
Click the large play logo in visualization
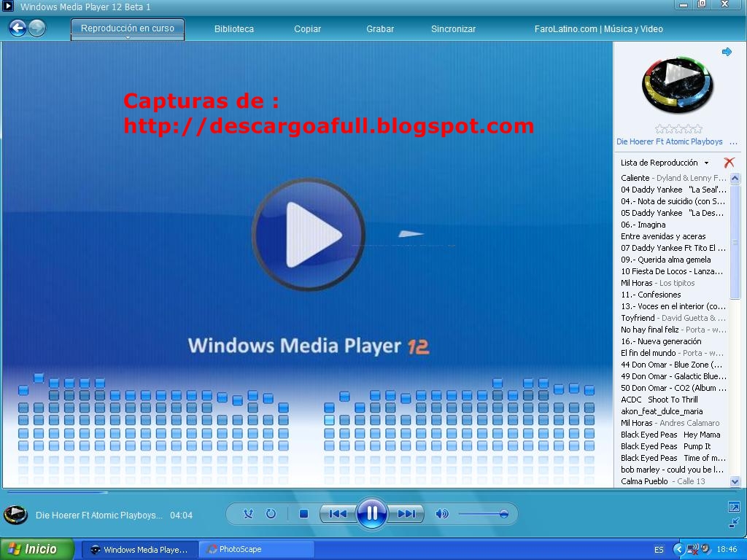(309, 234)
